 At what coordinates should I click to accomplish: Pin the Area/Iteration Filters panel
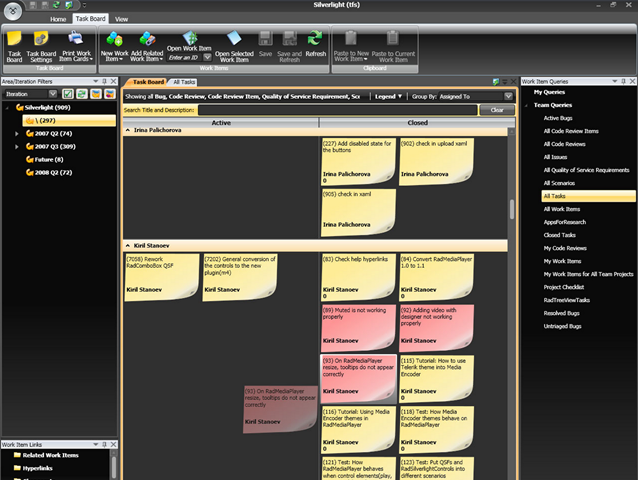pos(105,81)
